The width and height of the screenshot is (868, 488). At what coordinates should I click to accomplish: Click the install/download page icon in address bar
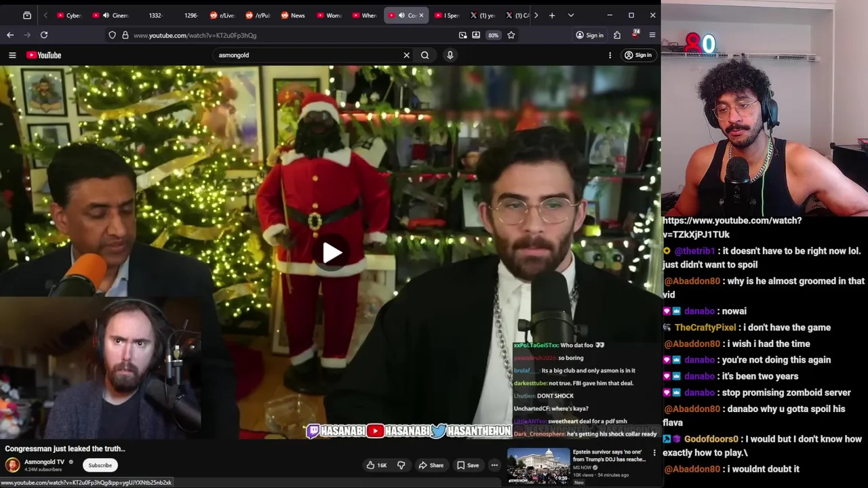click(476, 35)
